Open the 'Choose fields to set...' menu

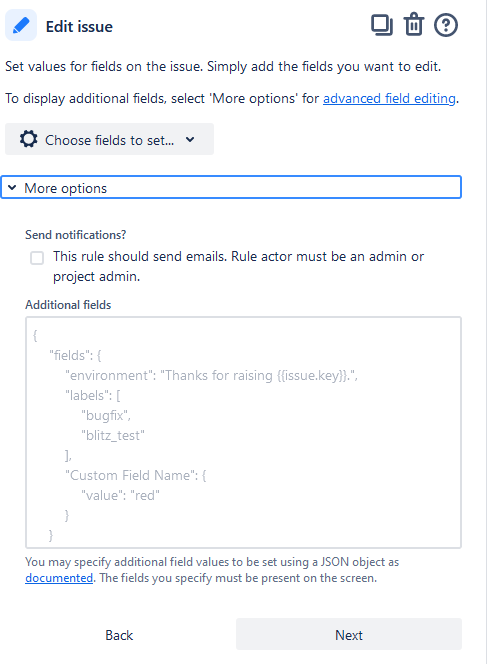(x=109, y=139)
